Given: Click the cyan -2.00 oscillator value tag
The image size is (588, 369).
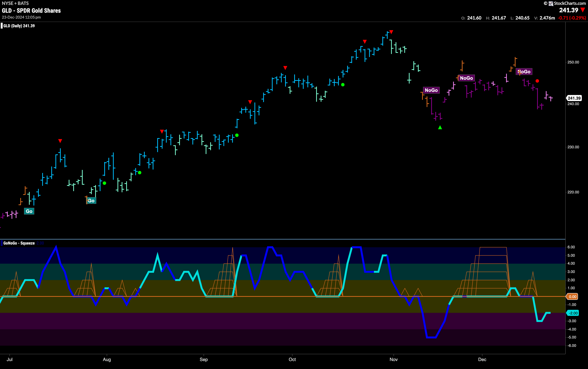Looking at the screenshot, I should 573,313.
